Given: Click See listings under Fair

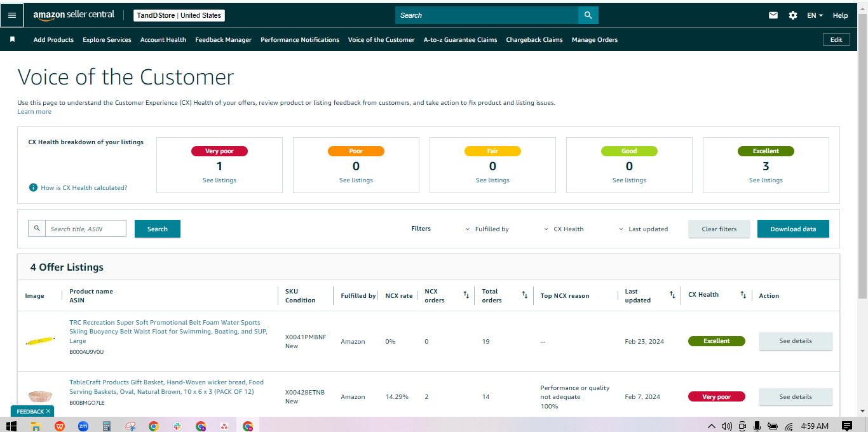Looking at the screenshot, I should [x=492, y=180].
